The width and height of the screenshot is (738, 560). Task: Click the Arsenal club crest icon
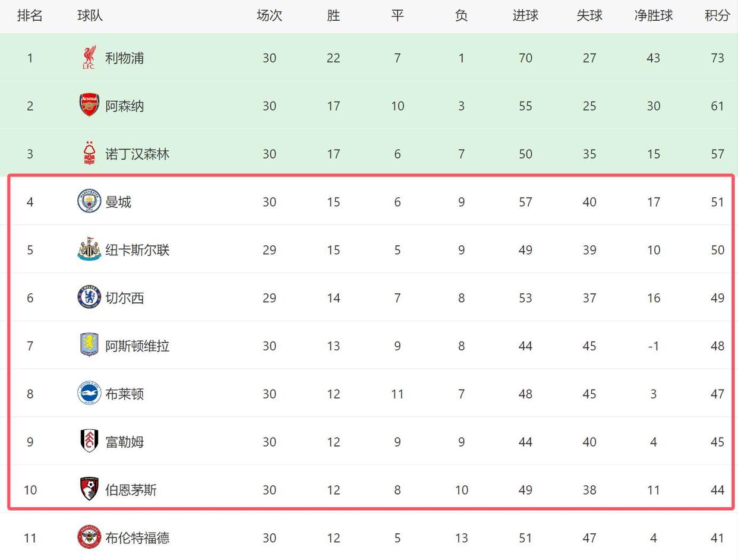click(89, 105)
